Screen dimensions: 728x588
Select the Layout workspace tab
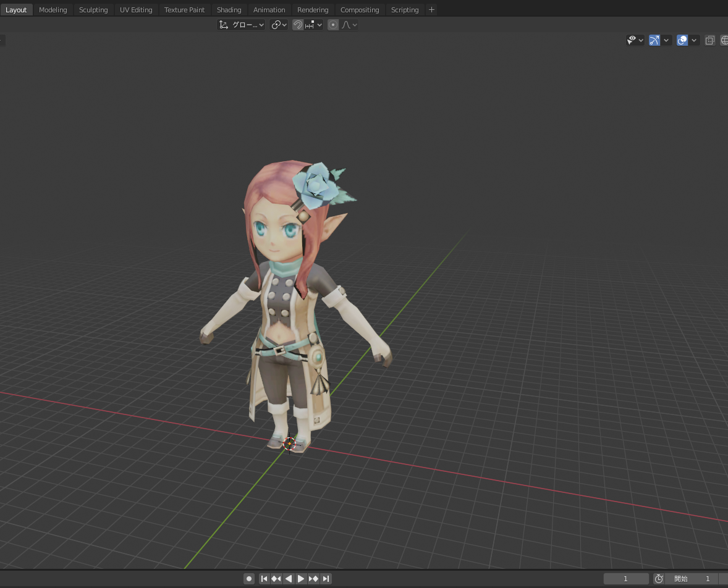(16, 10)
